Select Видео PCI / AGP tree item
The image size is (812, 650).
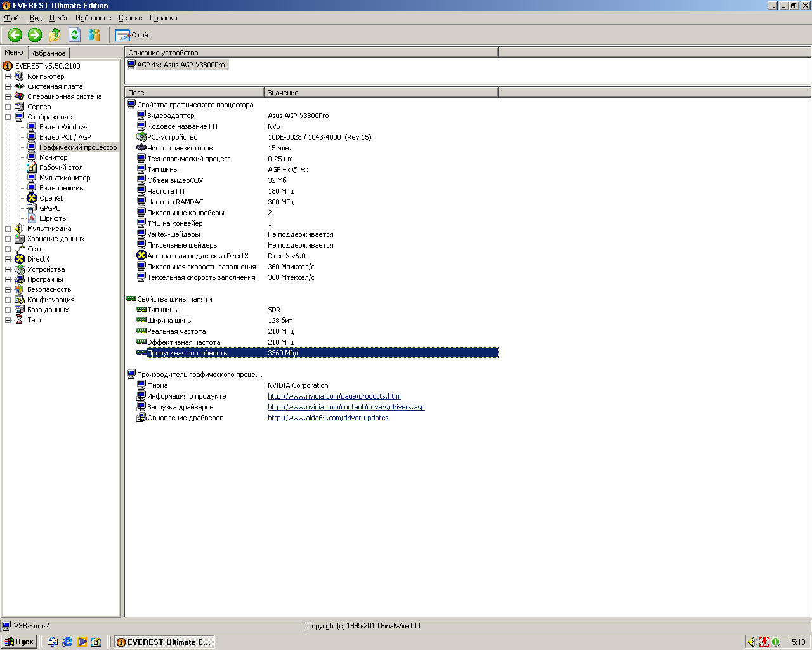click(65, 137)
